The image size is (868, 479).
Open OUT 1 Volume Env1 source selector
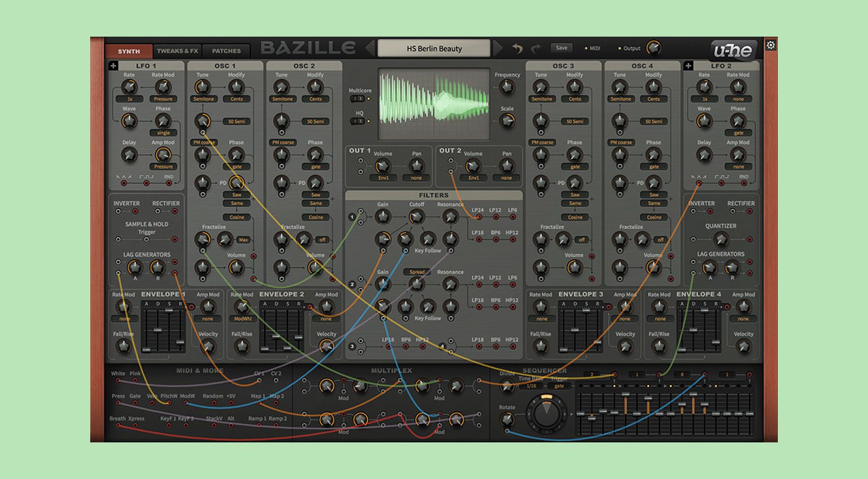point(383,178)
